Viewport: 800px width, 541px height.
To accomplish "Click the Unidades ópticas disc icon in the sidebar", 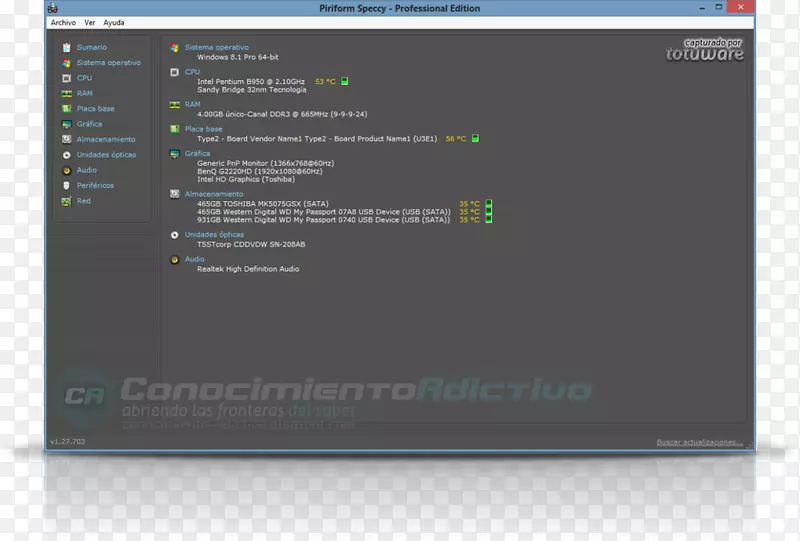I will point(66,155).
